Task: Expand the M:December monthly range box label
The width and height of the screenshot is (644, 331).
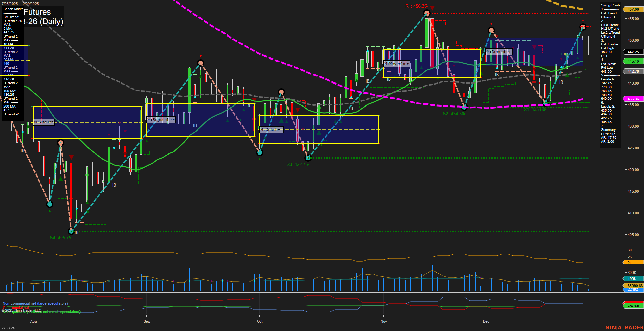Action: pyautogui.click(x=499, y=52)
